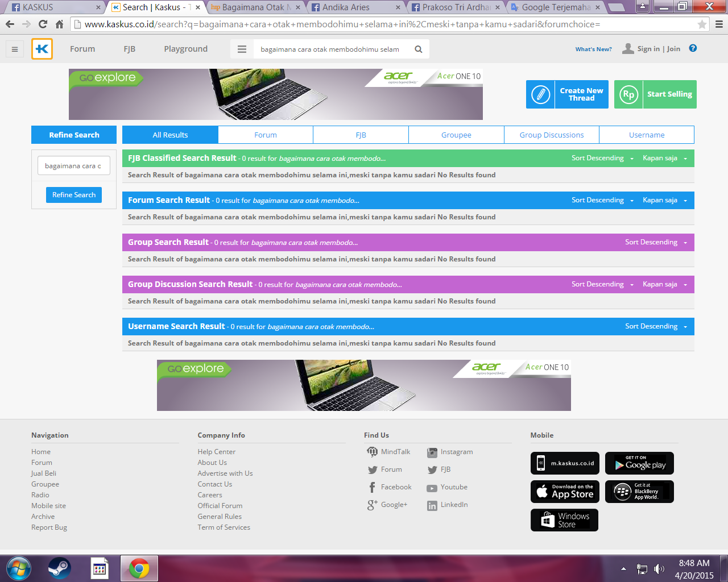Open Chrome menu icon
This screenshot has height=582, width=728.
point(719,24)
